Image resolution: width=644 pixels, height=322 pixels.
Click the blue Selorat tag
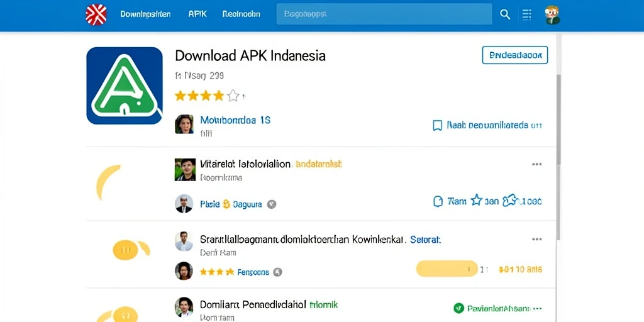pos(426,240)
